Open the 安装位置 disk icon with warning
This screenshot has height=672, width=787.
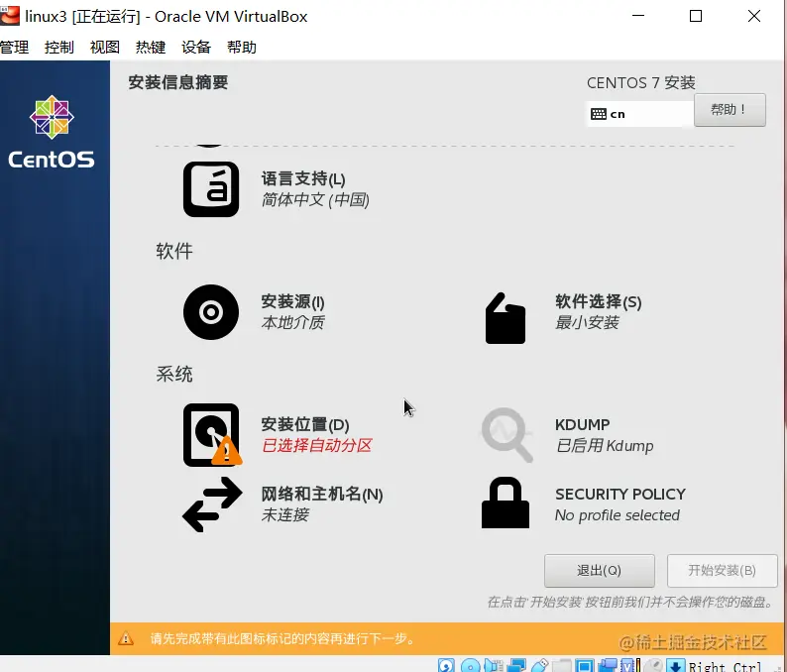(212, 434)
